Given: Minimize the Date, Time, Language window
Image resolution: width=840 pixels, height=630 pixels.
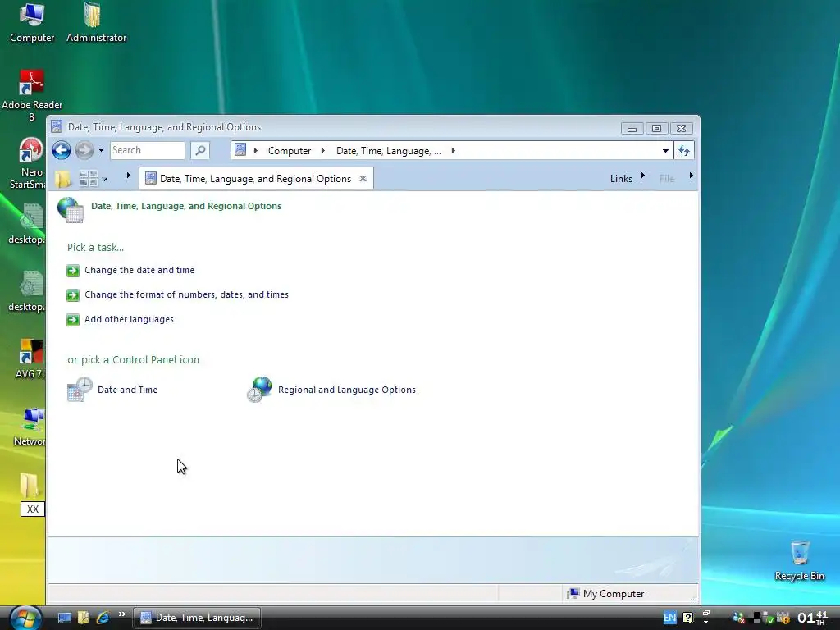Looking at the screenshot, I should (632, 129).
